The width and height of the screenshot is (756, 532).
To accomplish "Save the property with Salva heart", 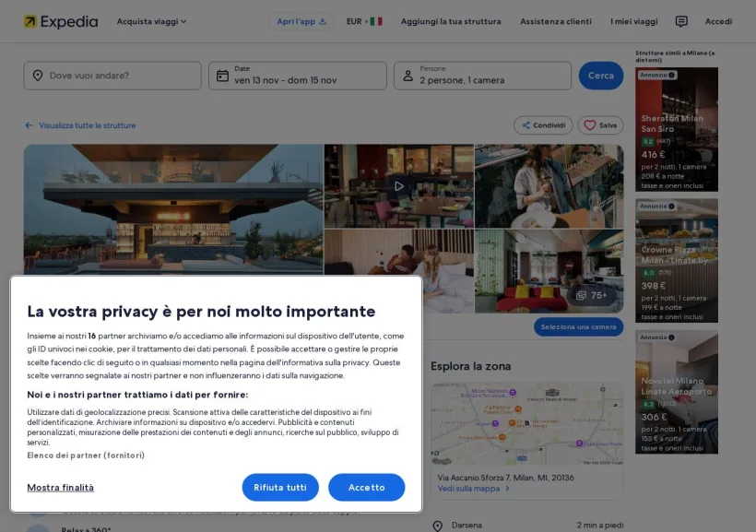I will [601, 125].
